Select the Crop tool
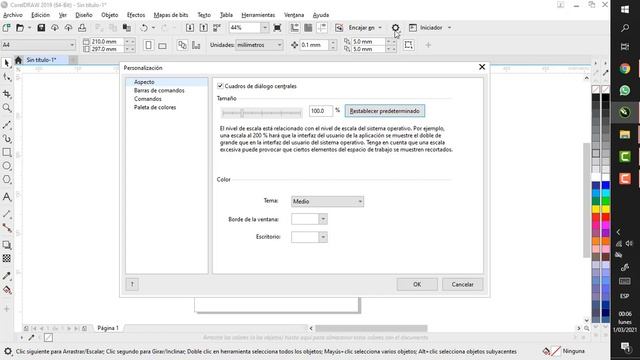This screenshot has height=360, width=640. pos(7,94)
